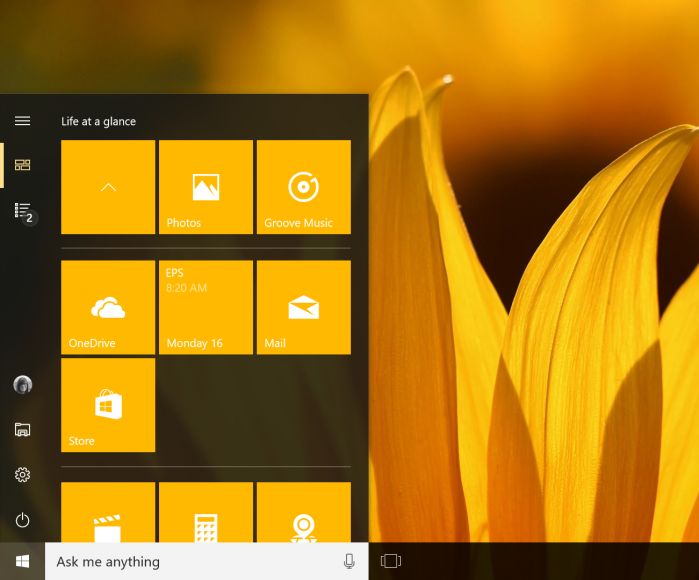Open the user account avatar menu

click(x=22, y=385)
